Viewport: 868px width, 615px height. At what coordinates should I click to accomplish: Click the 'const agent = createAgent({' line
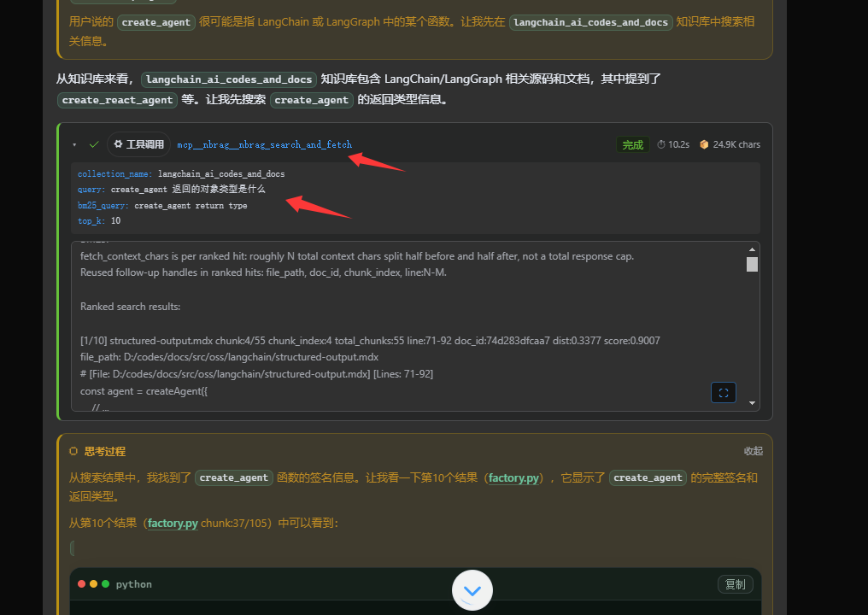click(144, 391)
